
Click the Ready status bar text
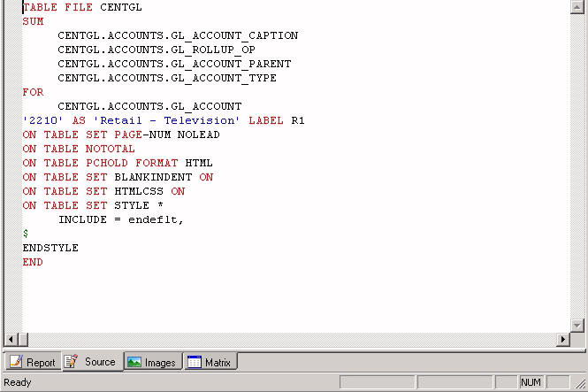click(18, 382)
